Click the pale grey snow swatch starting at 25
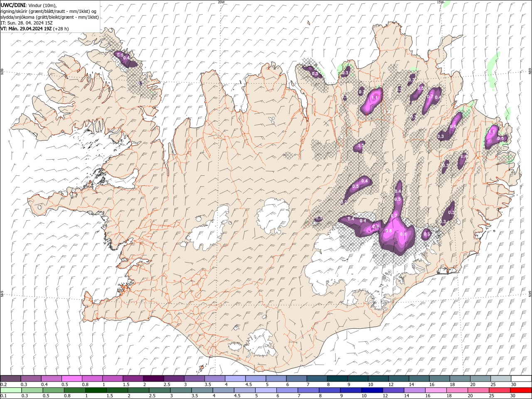Image resolution: width=532 pixels, height=399 pixels. (x=501, y=378)
